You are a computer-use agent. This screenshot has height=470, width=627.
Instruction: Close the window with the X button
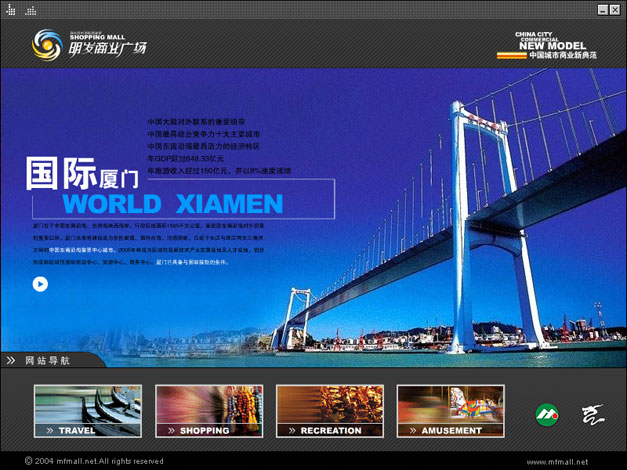pyautogui.click(x=615, y=10)
